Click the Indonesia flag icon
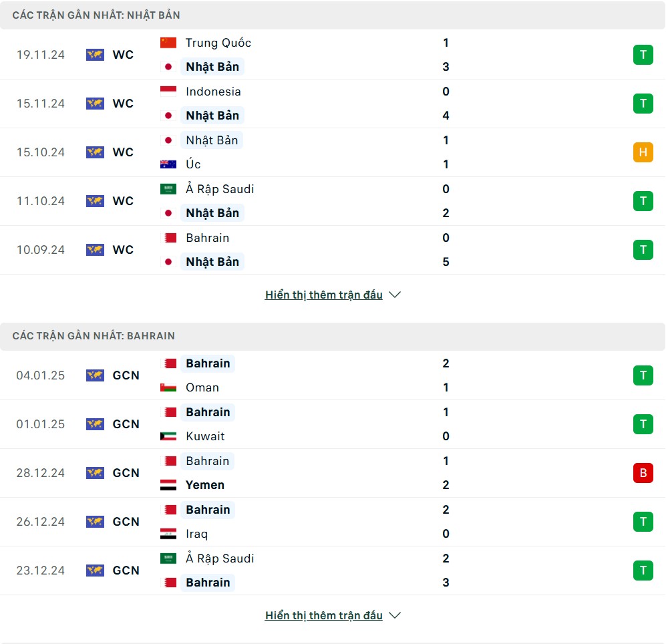The image size is (666, 644). [x=168, y=92]
